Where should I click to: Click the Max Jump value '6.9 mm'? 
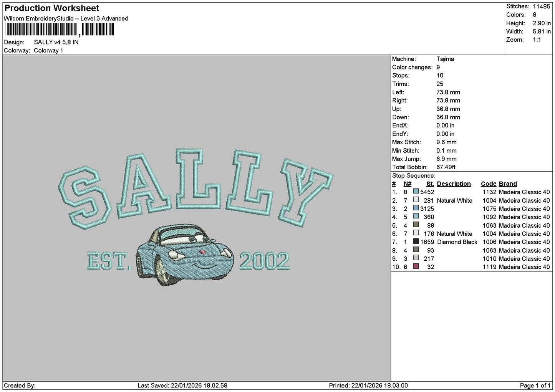(446, 159)
